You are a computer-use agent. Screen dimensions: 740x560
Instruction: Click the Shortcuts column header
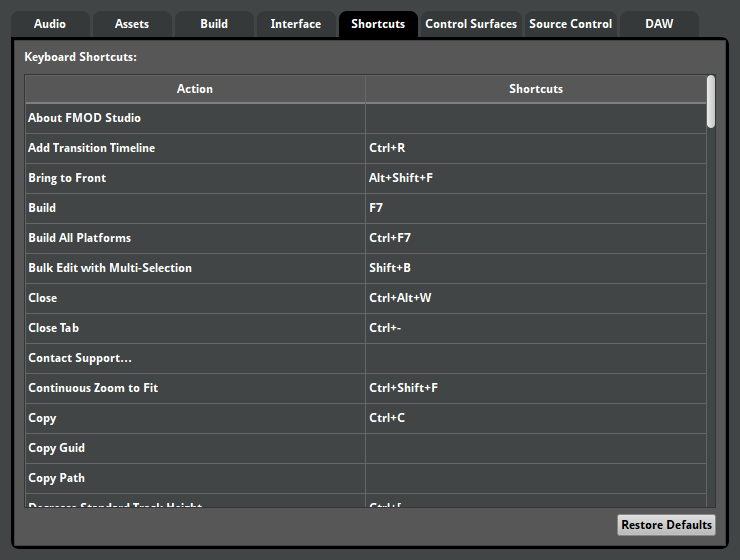click(535, 89)
